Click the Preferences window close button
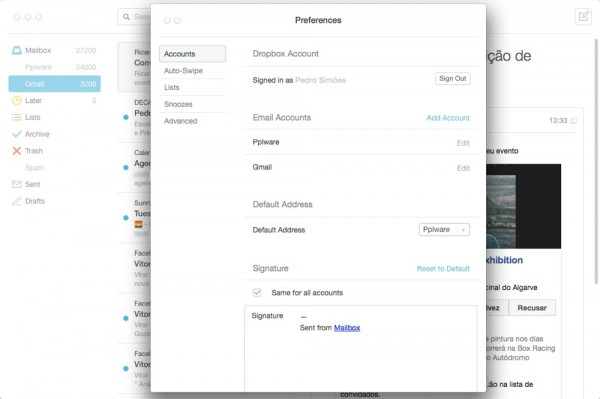This screenshot has width=600, height=399. pos(167,20)
